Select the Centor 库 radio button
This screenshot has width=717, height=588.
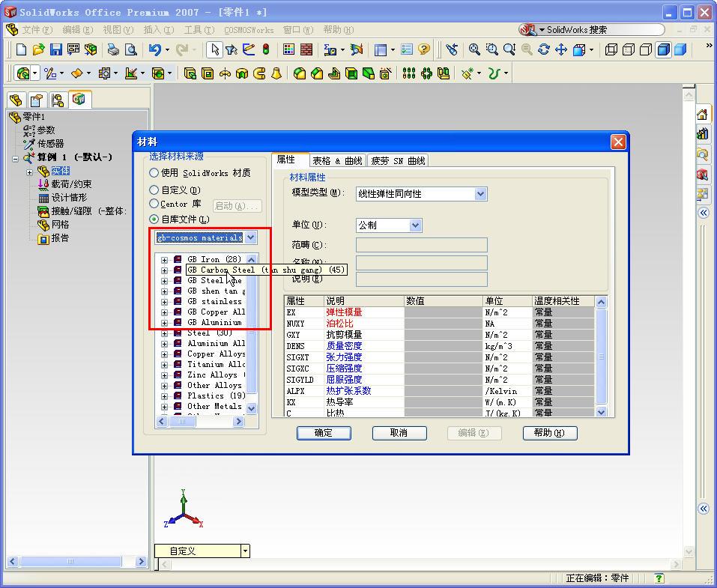pos(154,204)
